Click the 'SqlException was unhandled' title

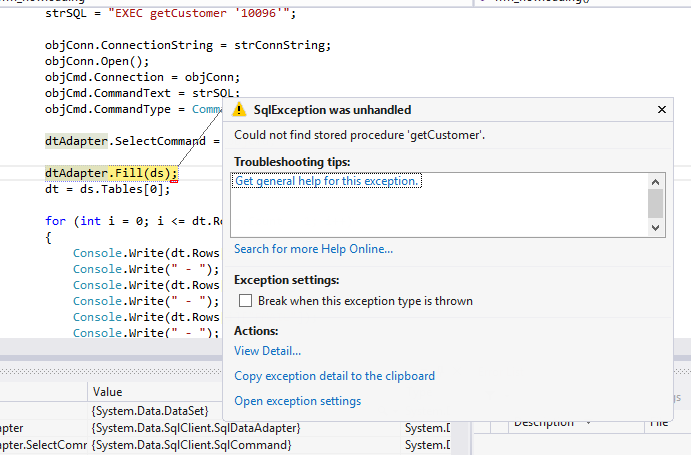[x=332, y=110]
